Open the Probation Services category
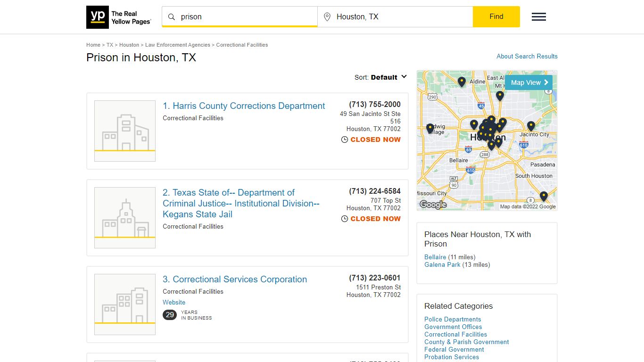Viewport: 644px width, 362px height. tap(452, 357)
